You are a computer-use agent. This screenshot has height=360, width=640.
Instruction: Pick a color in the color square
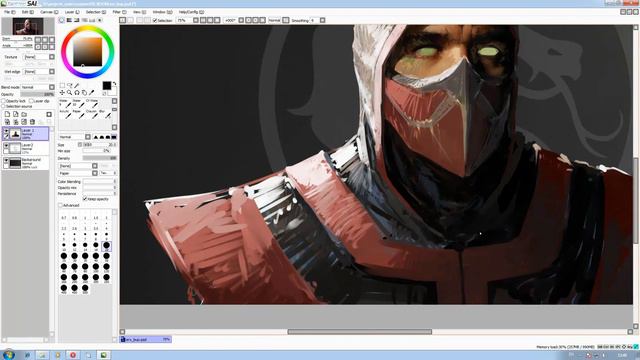point(87,52)
